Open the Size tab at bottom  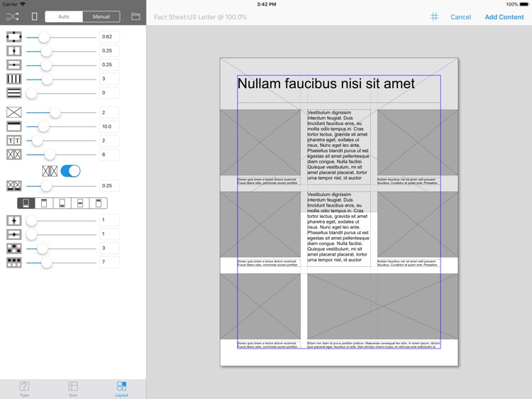pyautogui.click(x=73, y=389)
